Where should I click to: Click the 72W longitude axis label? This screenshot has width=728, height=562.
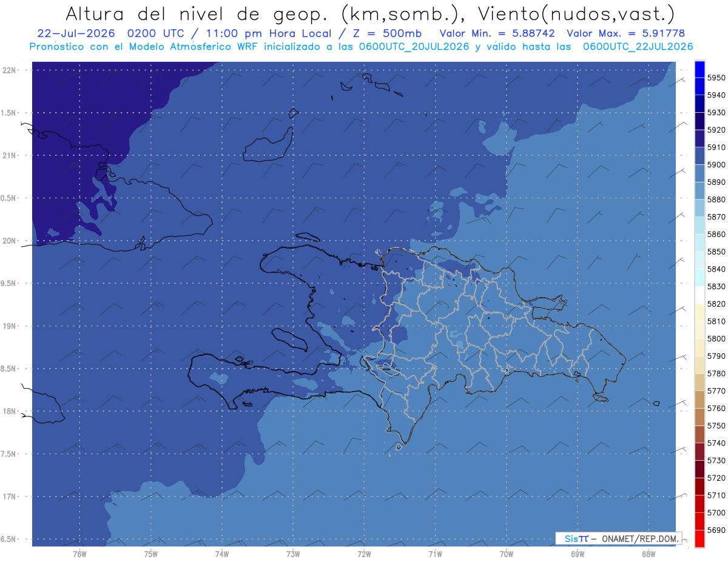tap(364, 554)
